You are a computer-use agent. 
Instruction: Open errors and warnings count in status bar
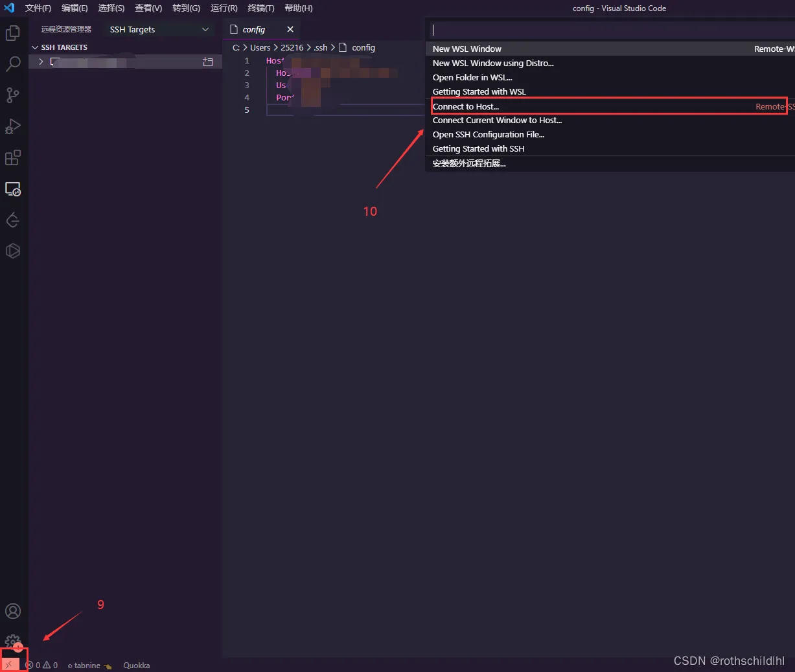click(x=41, y=665)
